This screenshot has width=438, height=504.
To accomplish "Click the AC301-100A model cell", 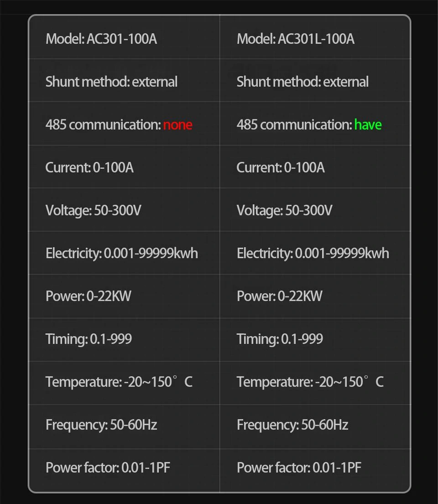I will click(101, 39).
